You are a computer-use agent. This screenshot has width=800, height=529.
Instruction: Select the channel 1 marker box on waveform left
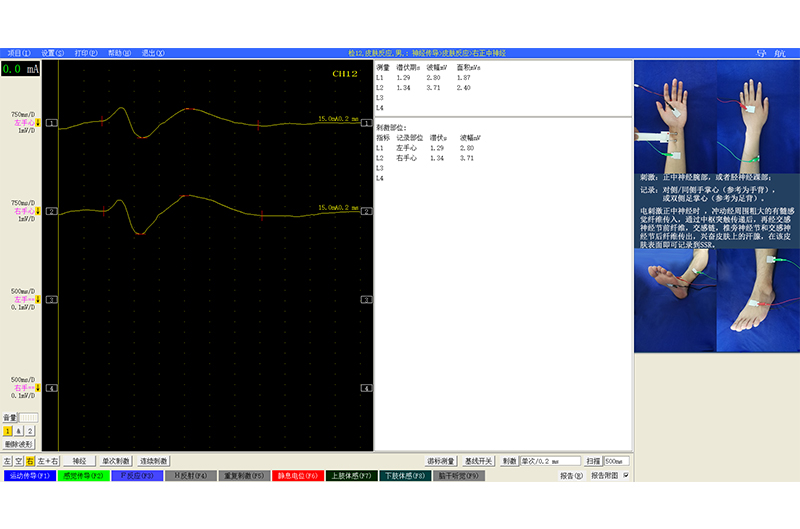(x=52, y=123)
